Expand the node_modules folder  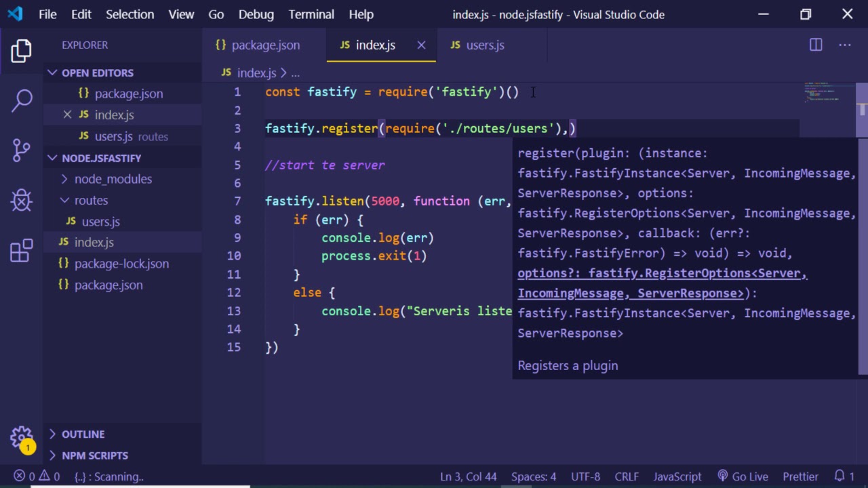113,179
